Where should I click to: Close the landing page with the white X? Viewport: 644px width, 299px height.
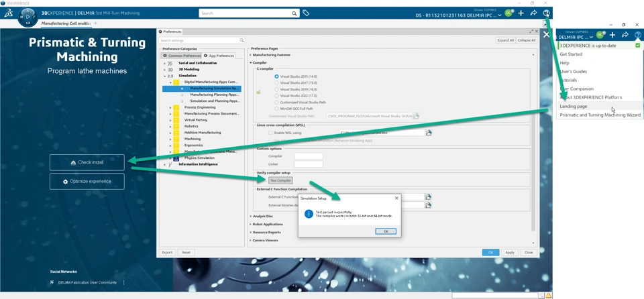(x=546, y=35)
